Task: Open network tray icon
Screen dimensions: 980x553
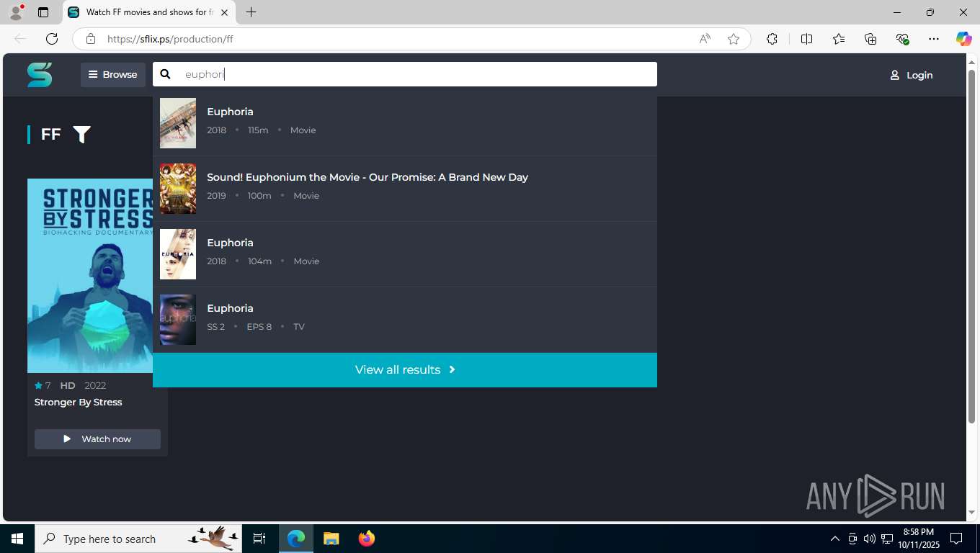Action: [x=887, y=539]
